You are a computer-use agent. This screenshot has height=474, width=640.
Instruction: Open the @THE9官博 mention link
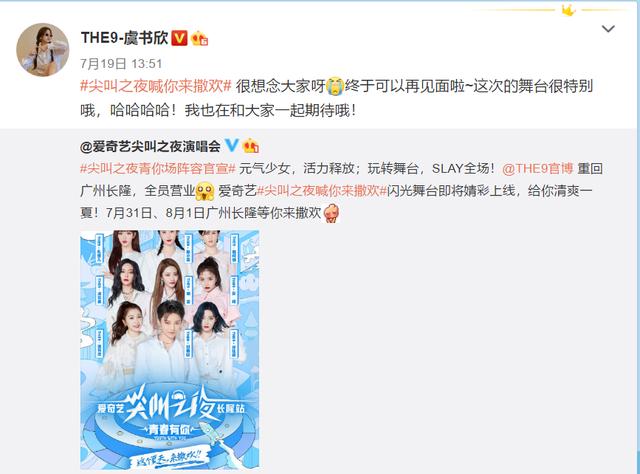pyautogui.click(x=538, y=169)
